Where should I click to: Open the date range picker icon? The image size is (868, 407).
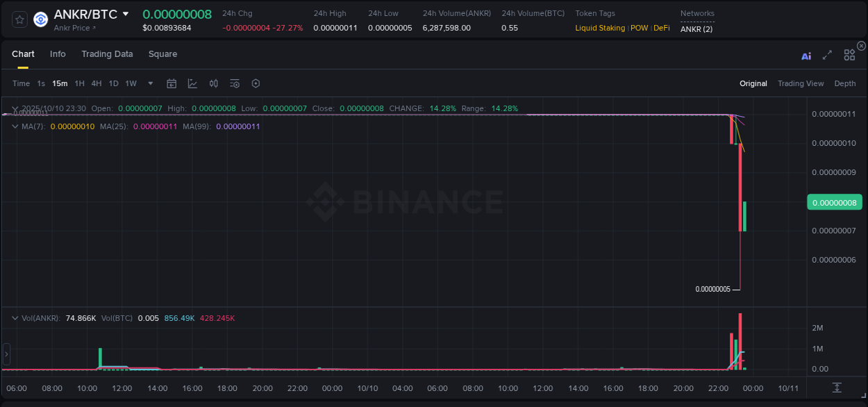point(172,83)
